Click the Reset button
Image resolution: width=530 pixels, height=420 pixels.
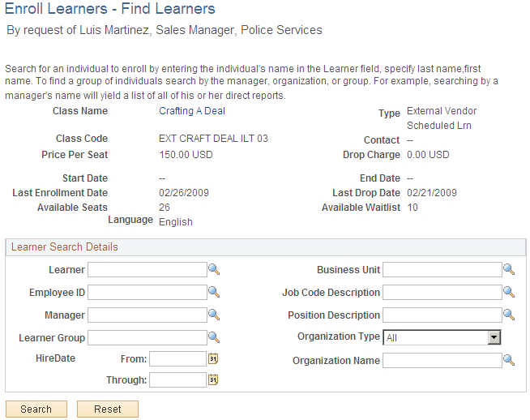(x=108, y=409)
